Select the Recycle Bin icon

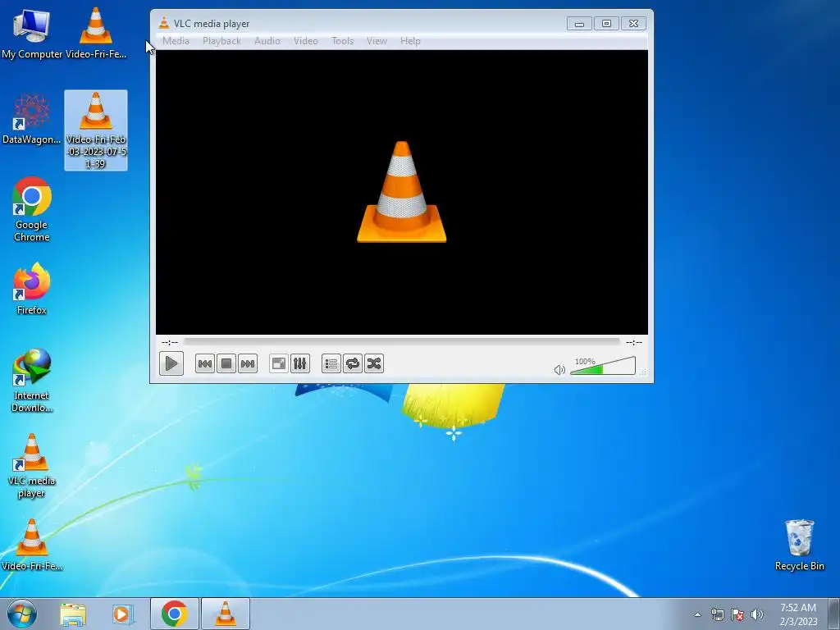click(799, 545)
